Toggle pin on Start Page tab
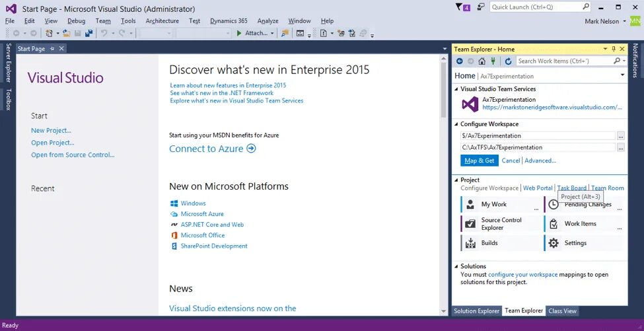 52,48
